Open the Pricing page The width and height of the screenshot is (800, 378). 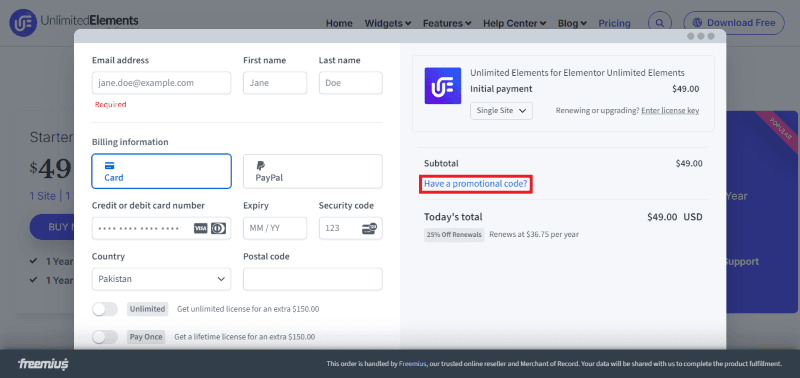click(614, 23)
